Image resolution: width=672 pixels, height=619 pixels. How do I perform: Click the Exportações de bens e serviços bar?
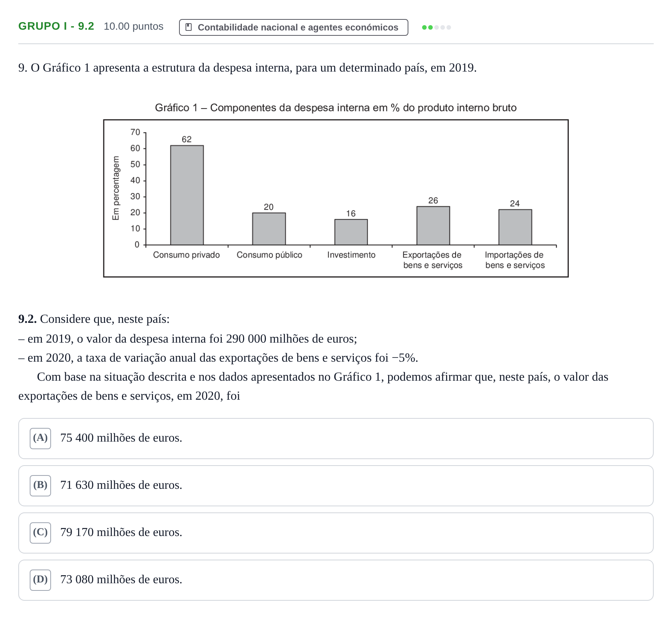(x=433, y=225)
